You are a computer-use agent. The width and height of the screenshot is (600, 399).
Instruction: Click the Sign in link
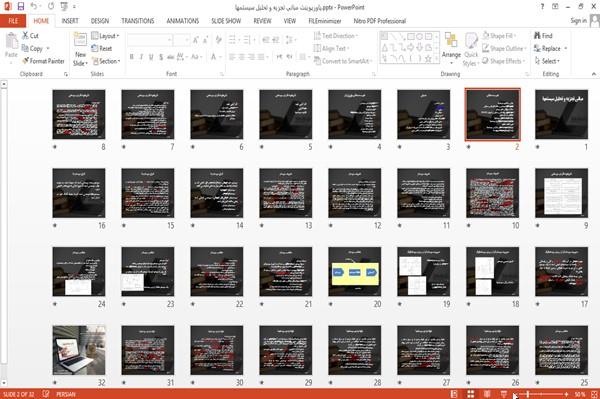(578, 21)
